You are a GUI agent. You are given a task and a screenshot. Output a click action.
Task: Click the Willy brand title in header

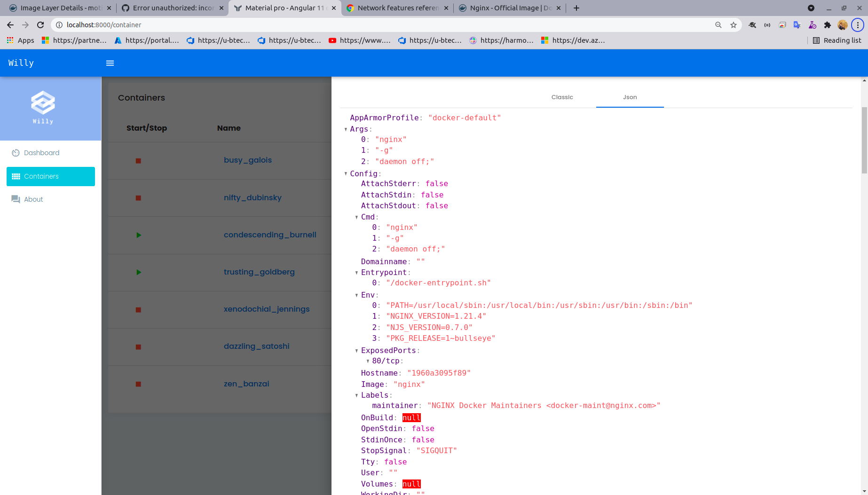pyautogui.click(x=21, y=63)
